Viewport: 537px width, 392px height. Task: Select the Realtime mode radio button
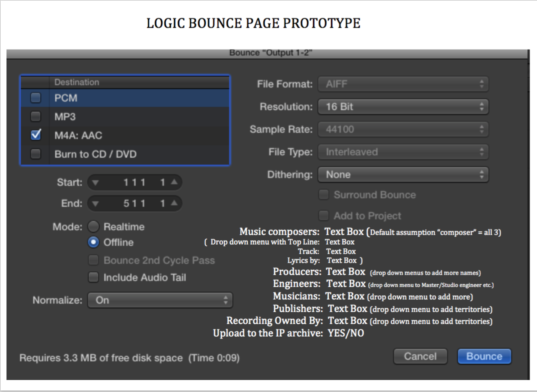[x=93, y=226]
